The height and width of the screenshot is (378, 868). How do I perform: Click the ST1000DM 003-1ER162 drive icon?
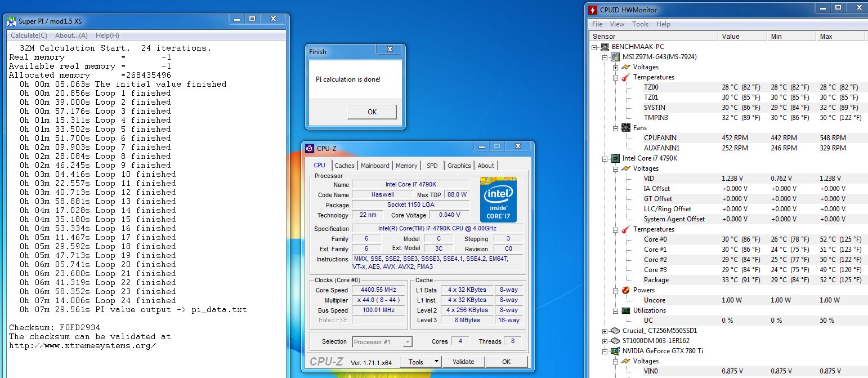point(615,341)
